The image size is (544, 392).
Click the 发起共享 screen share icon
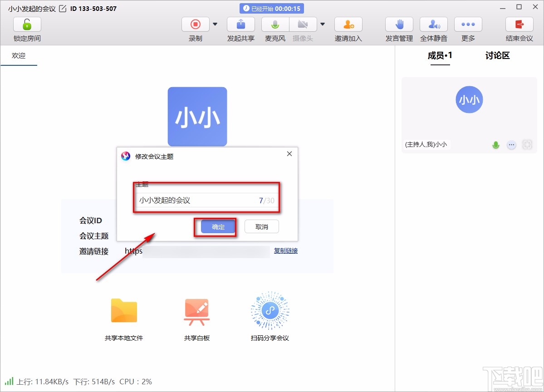[x=240, y=24]
